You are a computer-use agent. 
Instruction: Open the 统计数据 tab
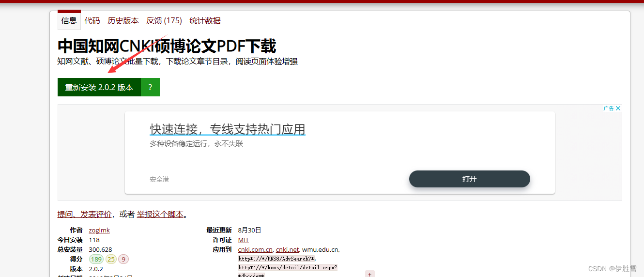pyautogui.click(x=205, y=20)
